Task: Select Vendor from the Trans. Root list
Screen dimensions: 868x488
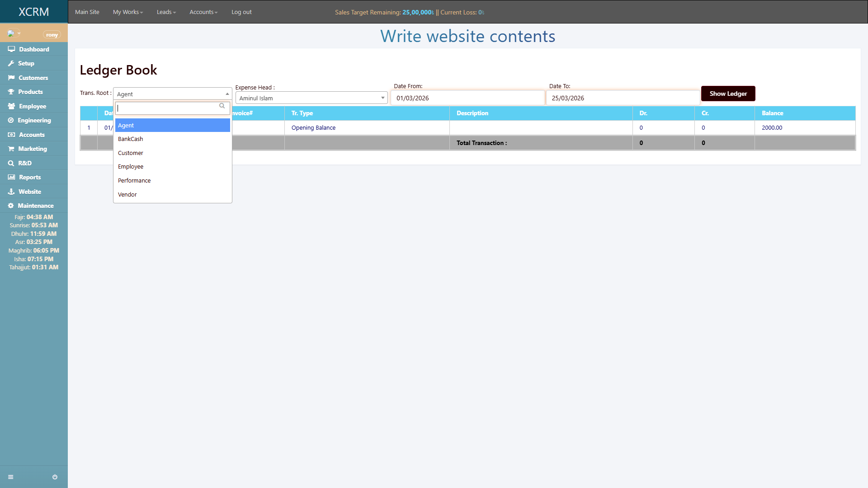Action: [127, 194]
